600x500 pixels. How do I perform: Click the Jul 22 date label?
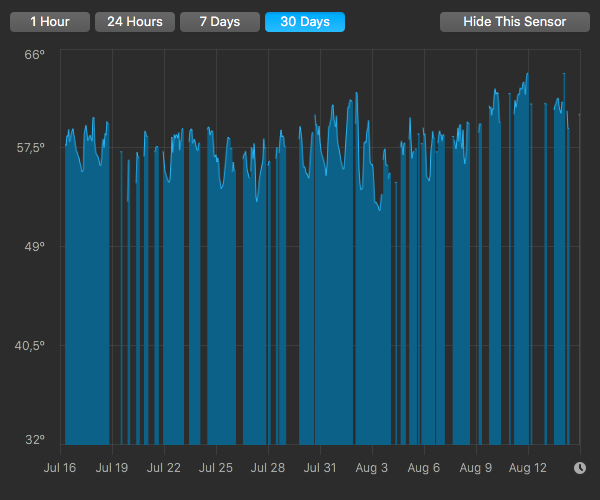(x=164, y=467)
